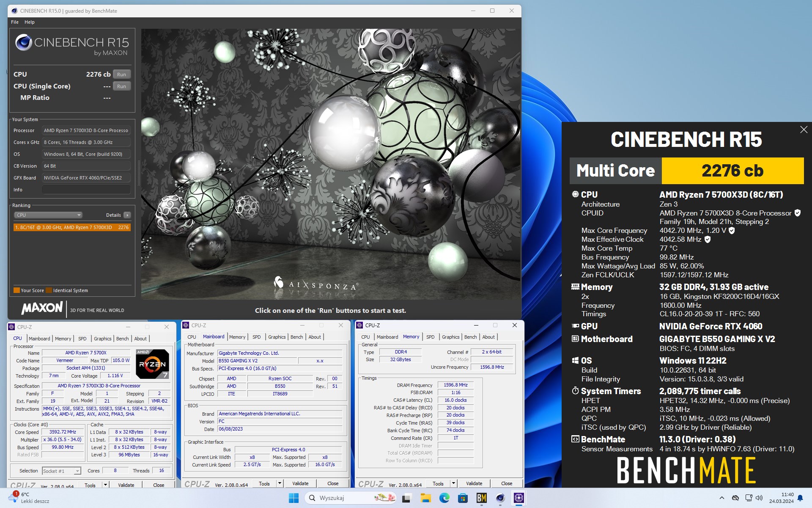Viewport: 812px width, 508px height.
Task: Open the File menu in Cinebench
Action: click(x=15, y=22)
